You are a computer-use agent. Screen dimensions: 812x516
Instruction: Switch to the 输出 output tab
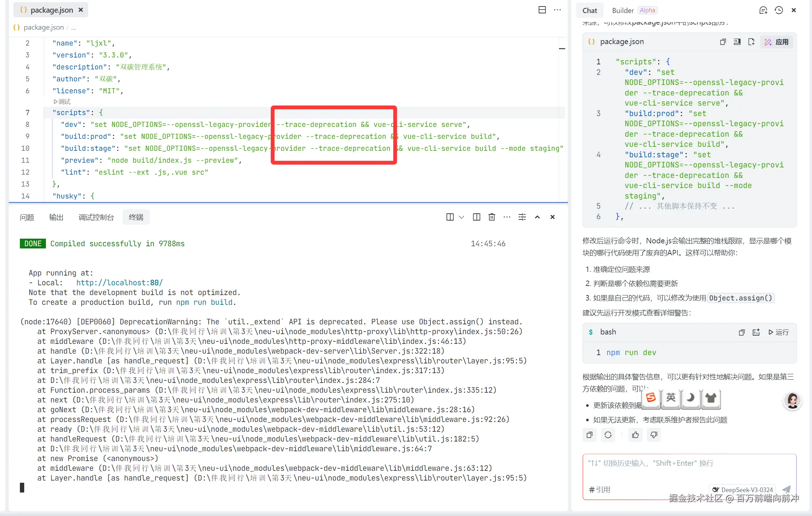click(x=56, y=217)
